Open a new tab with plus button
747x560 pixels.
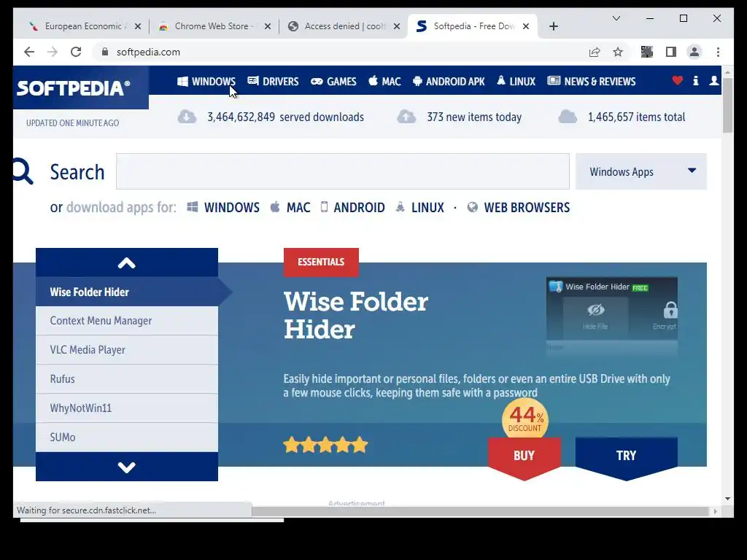click(x=553, y=26)
